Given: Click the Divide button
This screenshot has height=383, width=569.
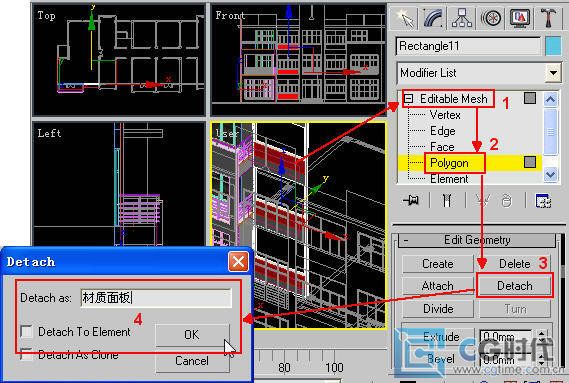Looking at the screenshot, I should pyautogui.click(x=438, y=309).
